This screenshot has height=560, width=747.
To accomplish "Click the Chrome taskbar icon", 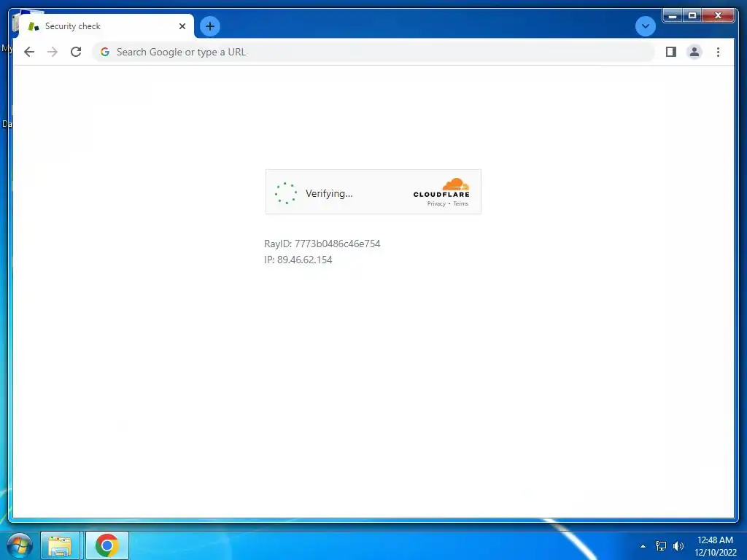I will [107, 545].
